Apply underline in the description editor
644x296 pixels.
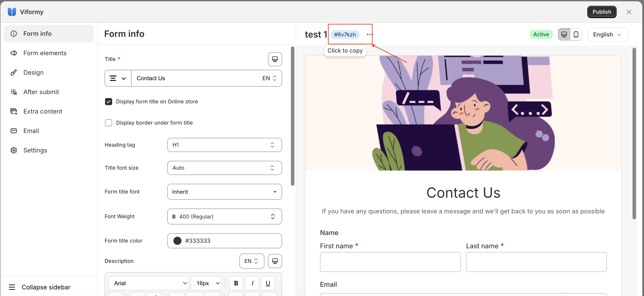tap(268, 283)
